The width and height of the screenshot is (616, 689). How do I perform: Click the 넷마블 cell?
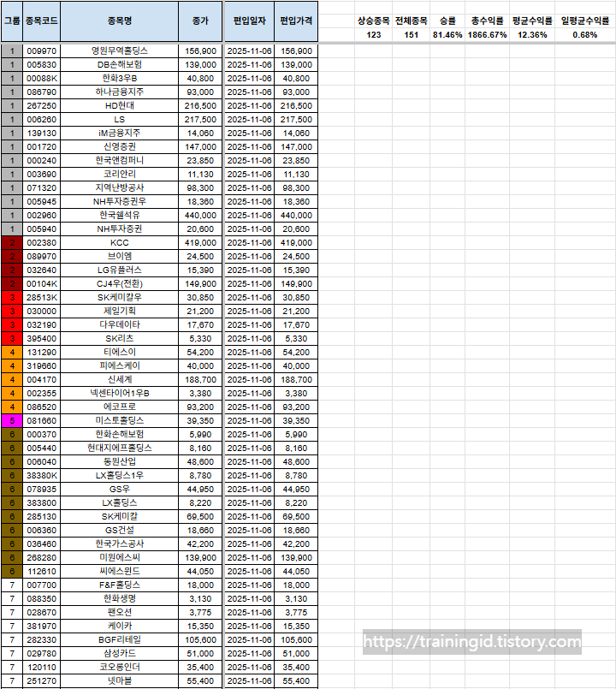point(120,681)
